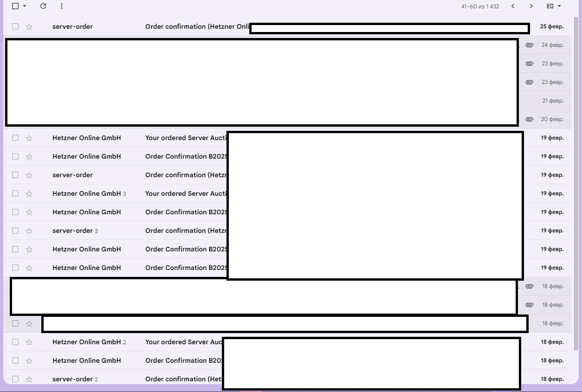582x392 pixels.
Task: Click attachment icon on 20 февр. email
Action: pyautogui.click(x=529, y=119)
